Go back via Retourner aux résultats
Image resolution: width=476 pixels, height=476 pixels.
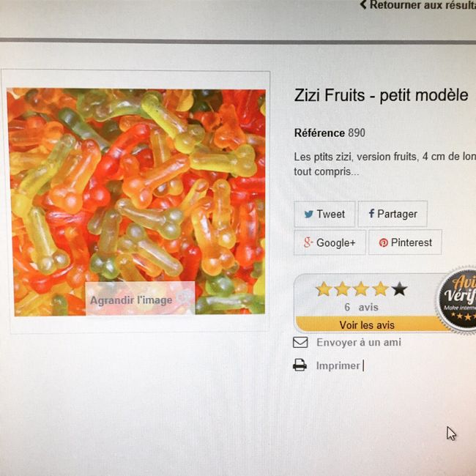423,4
